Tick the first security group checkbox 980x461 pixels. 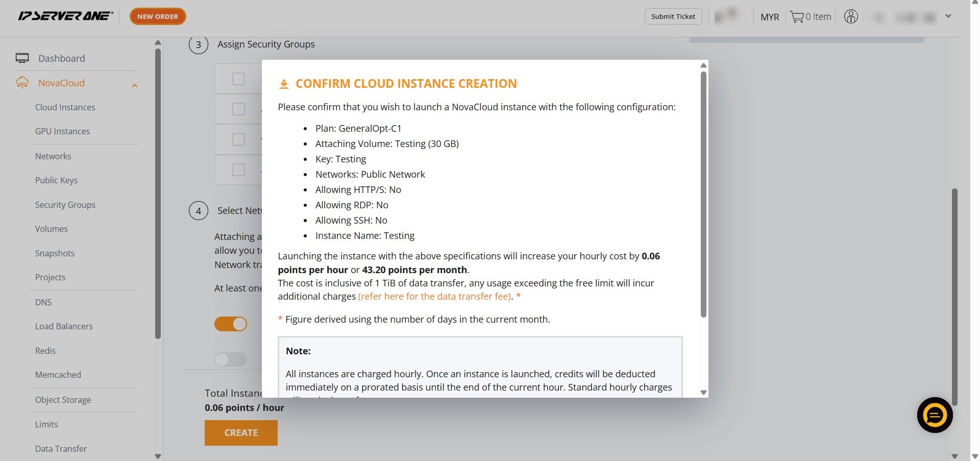point(238,79)
